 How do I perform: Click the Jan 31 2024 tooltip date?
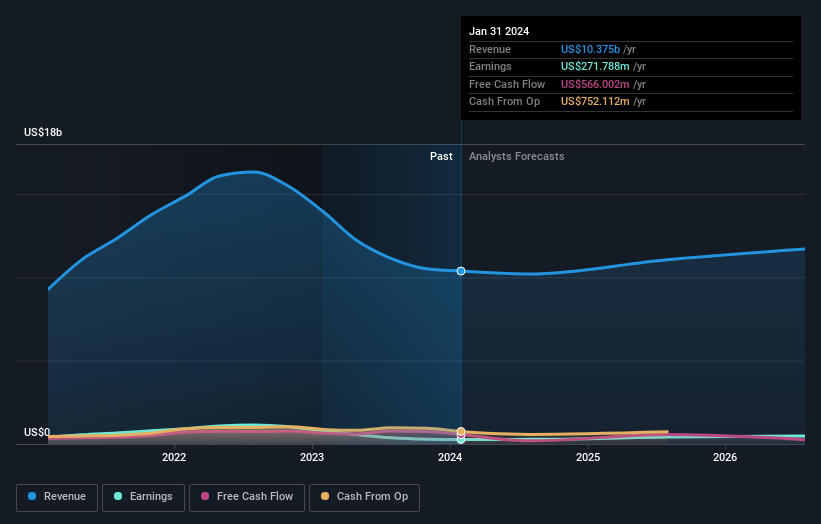(499, 31)
